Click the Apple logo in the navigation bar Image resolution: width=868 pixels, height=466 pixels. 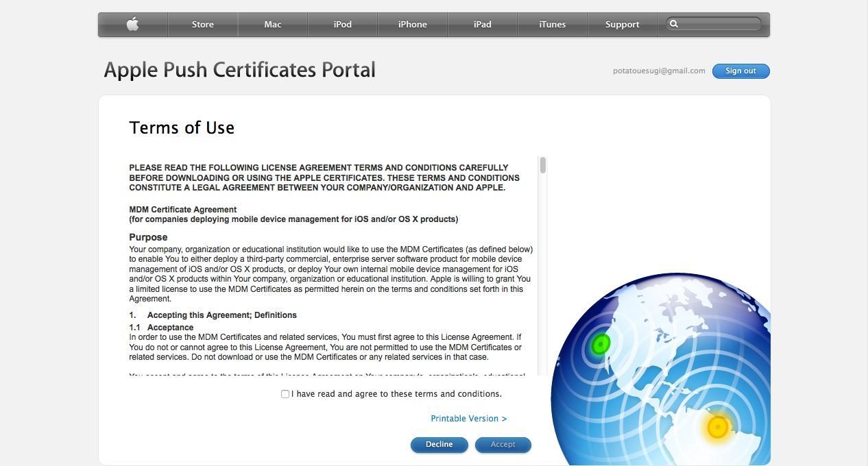[133, 25]
